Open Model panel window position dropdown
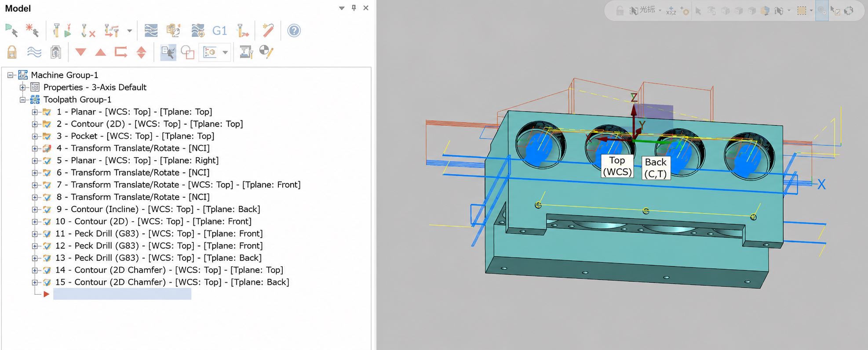The image size is (868, 350). pos(342,8)
